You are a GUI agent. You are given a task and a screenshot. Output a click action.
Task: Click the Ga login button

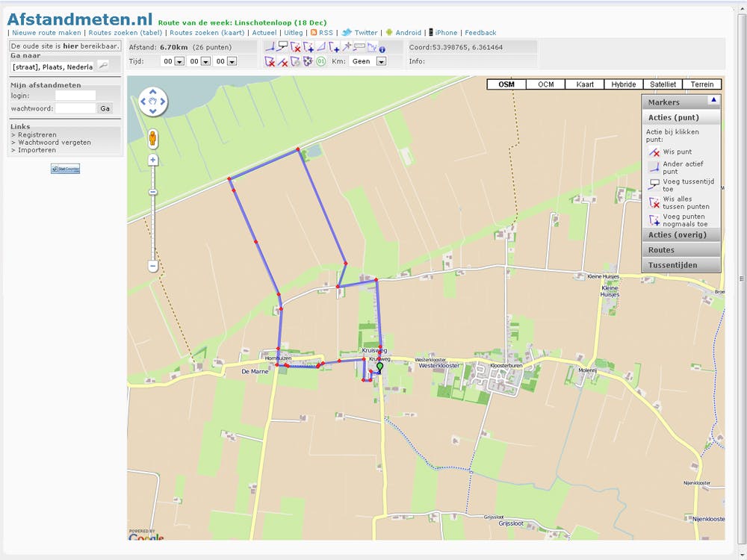click(x=105, y=108)
